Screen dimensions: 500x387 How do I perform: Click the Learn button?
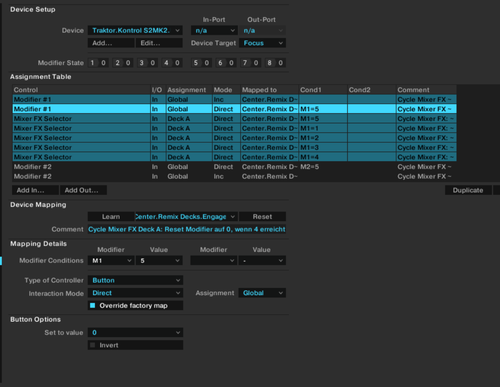coord(111,217)
